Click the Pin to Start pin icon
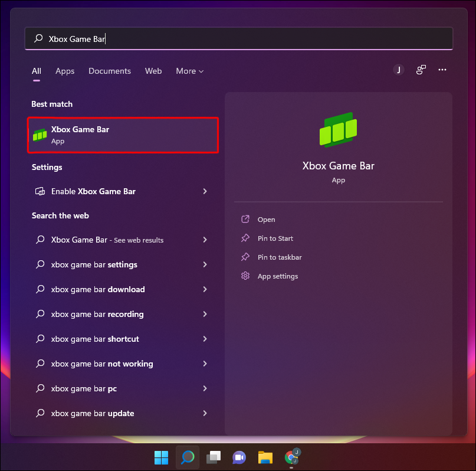 [x=245, y=238]
